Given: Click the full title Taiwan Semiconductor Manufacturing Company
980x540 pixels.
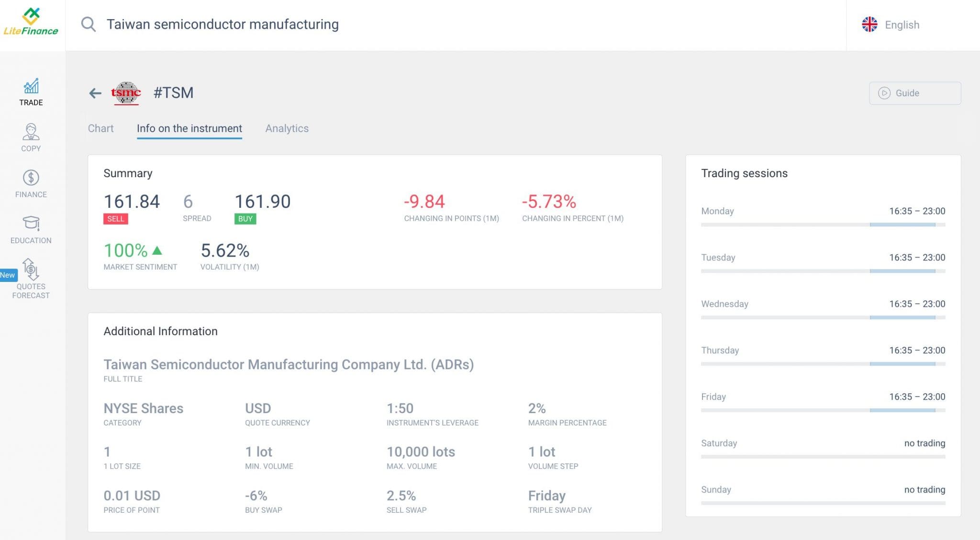Looking at the screenshot, I should click(289, 364).
